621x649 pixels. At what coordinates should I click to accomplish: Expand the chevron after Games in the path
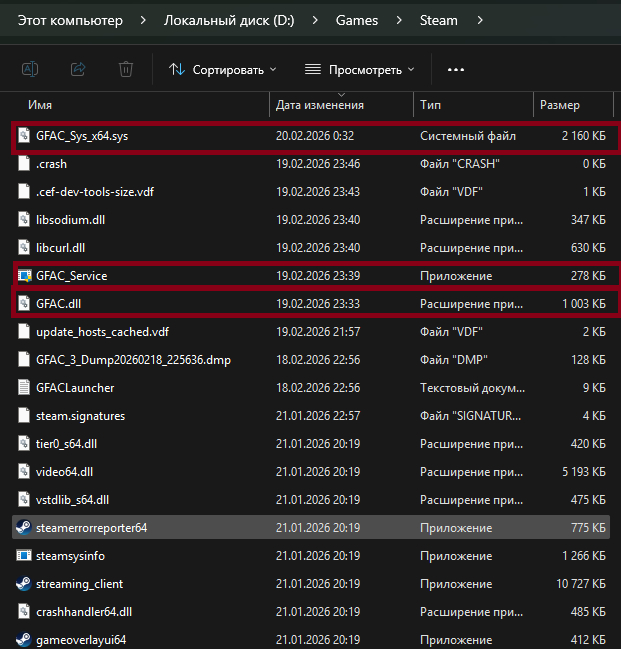pyautogui.click(x=397, y=20)
